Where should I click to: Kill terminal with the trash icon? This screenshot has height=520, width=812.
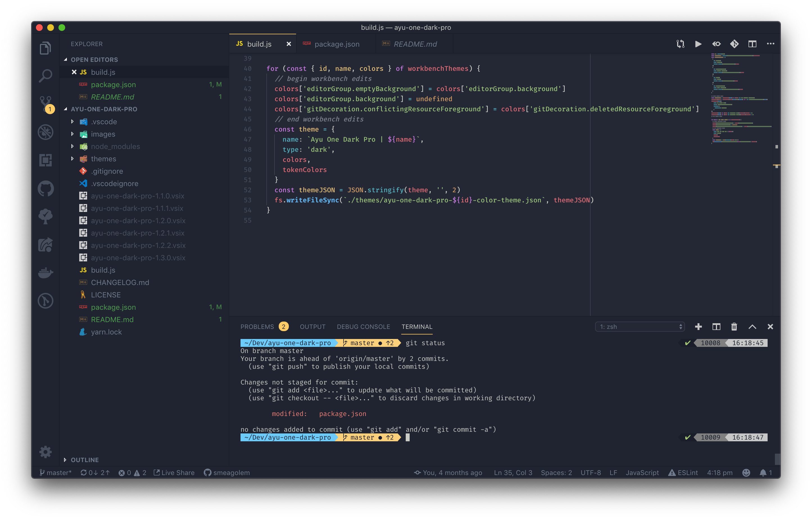coord(734,327)
